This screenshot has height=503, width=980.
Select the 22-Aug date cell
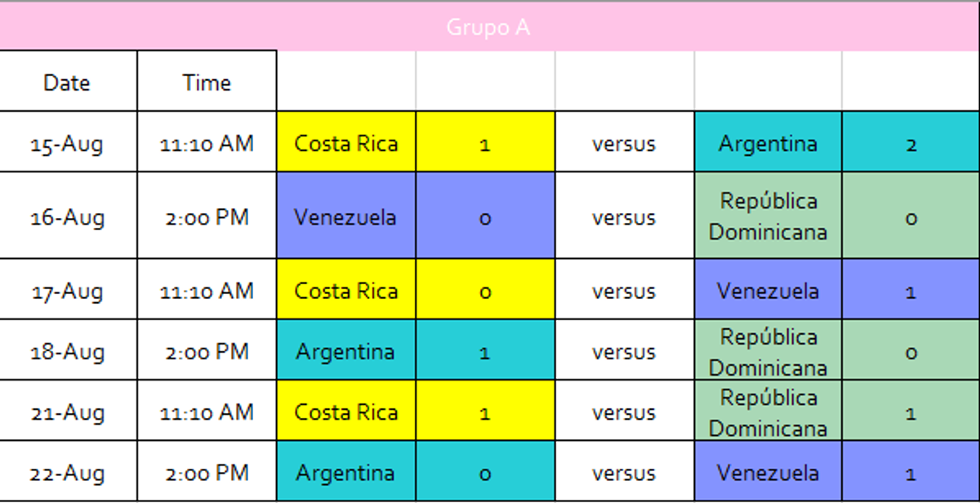(x=69, y=471)
